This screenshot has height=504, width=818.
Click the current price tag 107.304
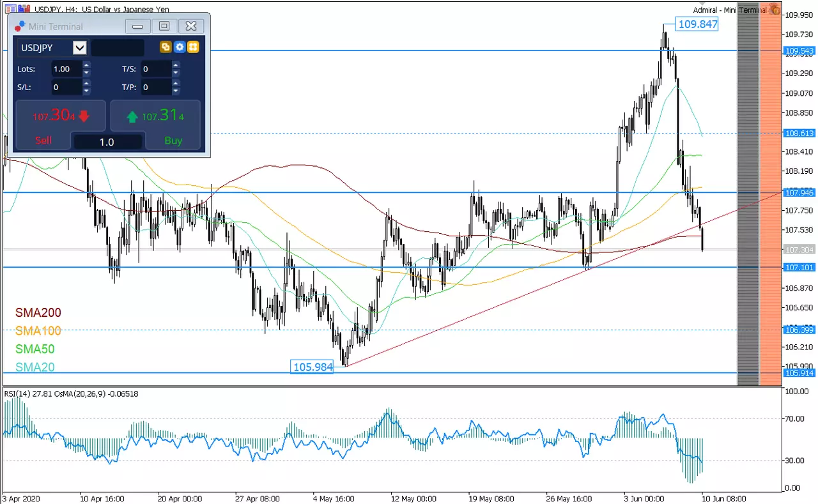click(x=799, y=250)
